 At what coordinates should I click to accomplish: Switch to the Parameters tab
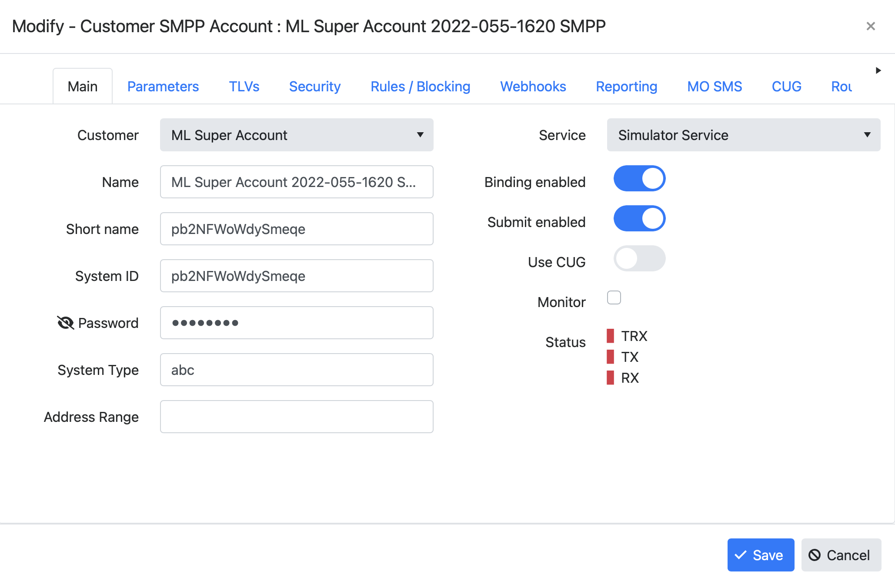pyautogui.click(x=164, y=86)
